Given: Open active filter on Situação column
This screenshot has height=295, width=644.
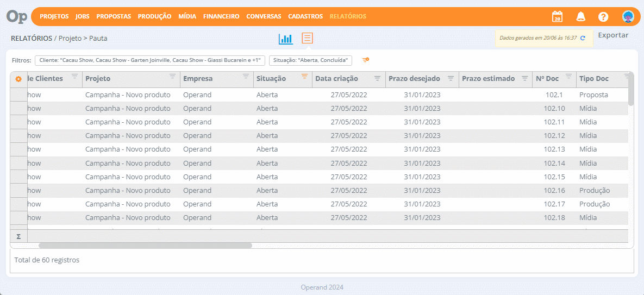Looking at the screenshot, I should (304, 76).
